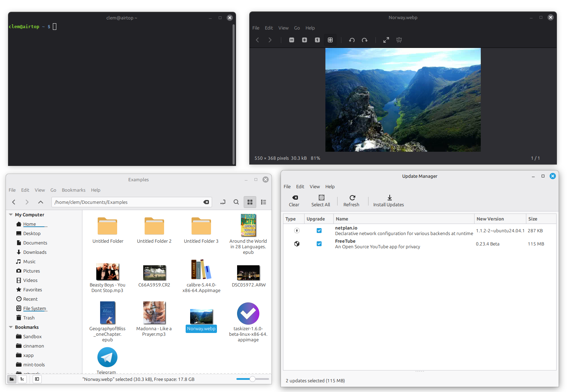Install the selected updates
Image resolution: width=567 pixels, height=392 pixels.
[x=388, y=201]
